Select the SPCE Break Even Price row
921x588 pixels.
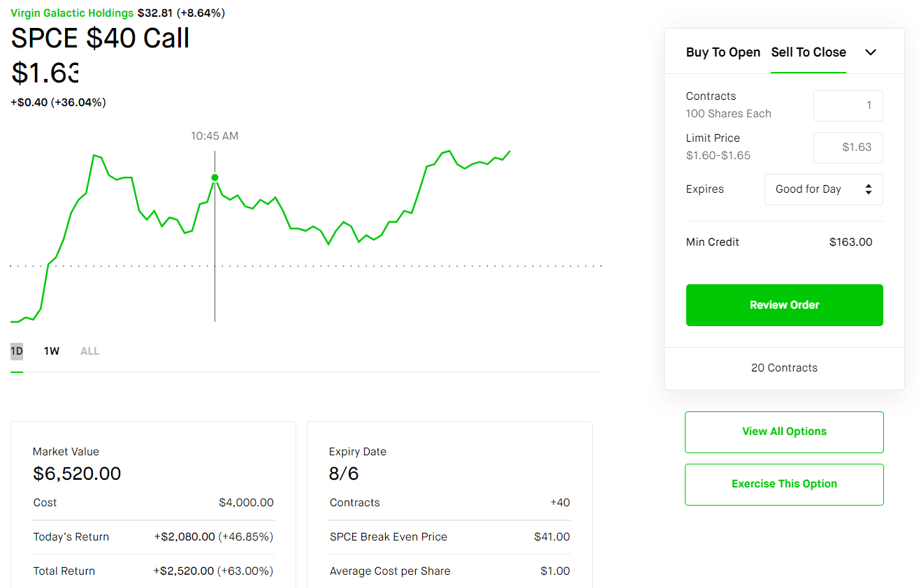click(x=449, y=536)
